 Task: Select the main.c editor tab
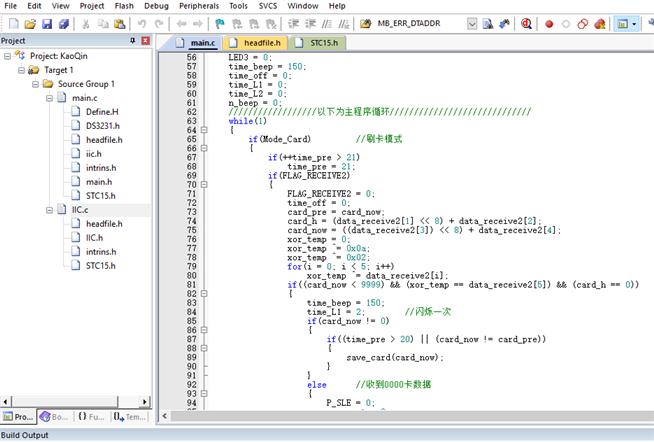[195, 43]
